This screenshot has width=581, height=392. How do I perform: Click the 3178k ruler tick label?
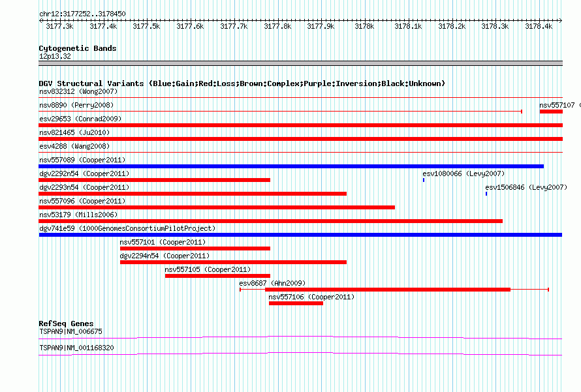[364, 26]
